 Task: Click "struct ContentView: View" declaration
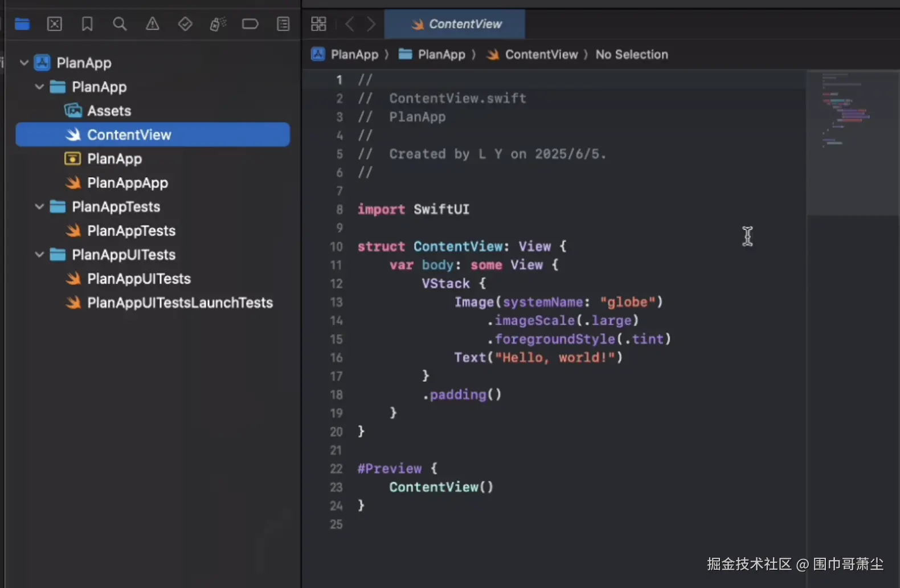coord(462,247)
